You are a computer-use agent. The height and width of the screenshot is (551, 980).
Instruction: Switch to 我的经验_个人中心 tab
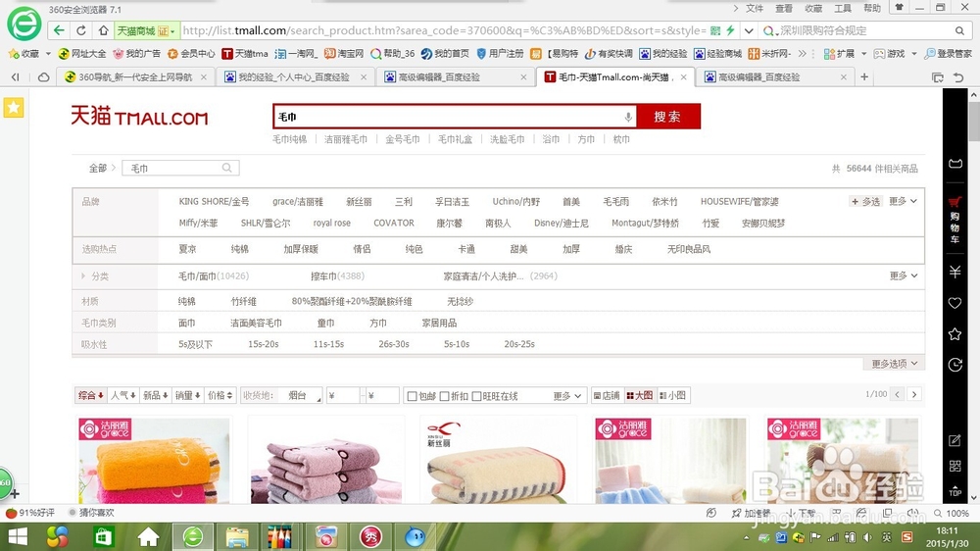click(x=295, y=76)
